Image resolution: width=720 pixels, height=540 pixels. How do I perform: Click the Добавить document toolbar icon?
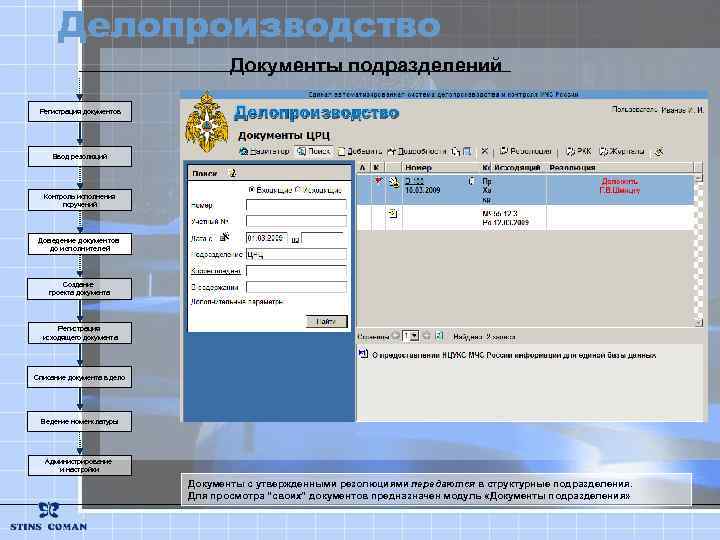341,151
